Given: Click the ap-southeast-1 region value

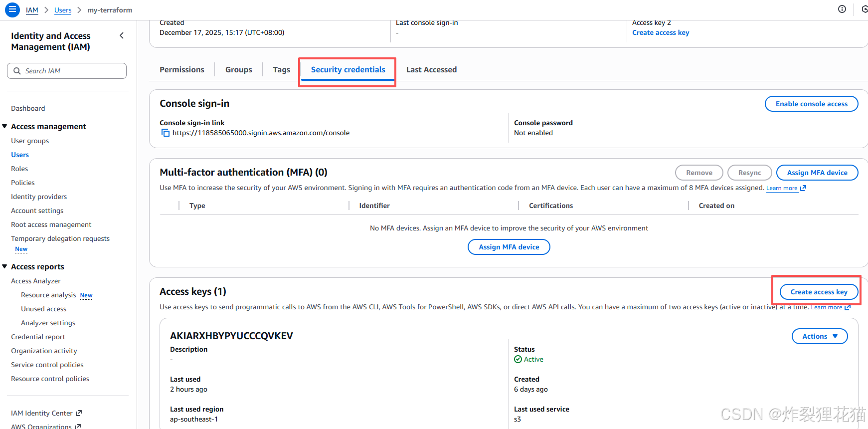Looking at the screenshot, I should (x=194, y=419).
